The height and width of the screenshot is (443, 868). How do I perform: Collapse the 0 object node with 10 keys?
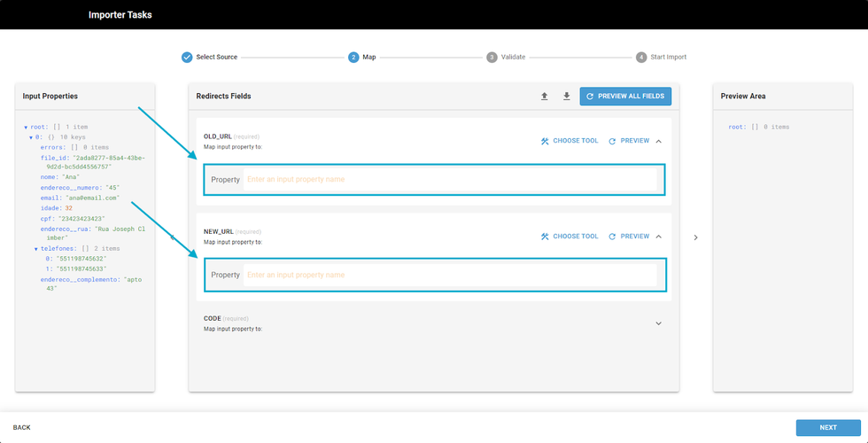click(31, 137)
